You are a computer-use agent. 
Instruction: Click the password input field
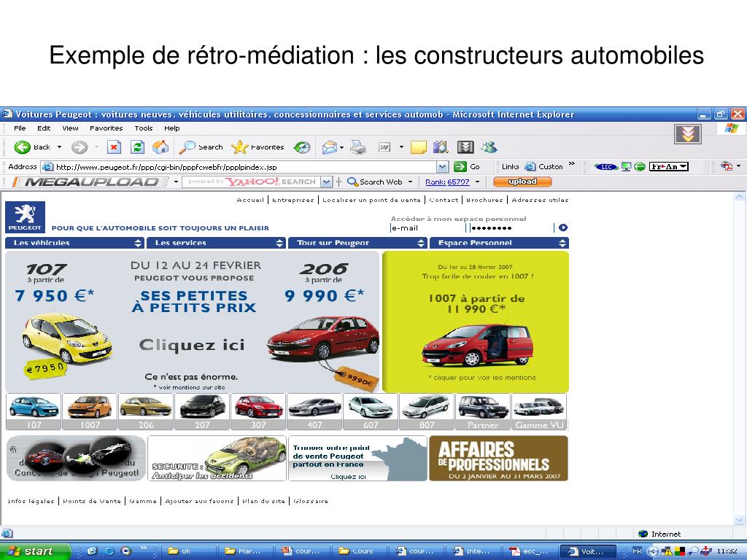coord(511,227)
